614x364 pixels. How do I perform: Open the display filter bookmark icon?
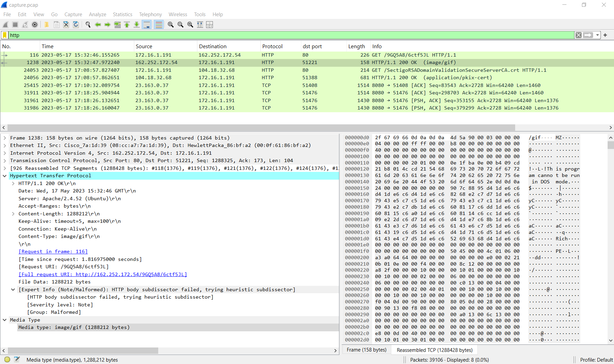(x=5, y=35)
